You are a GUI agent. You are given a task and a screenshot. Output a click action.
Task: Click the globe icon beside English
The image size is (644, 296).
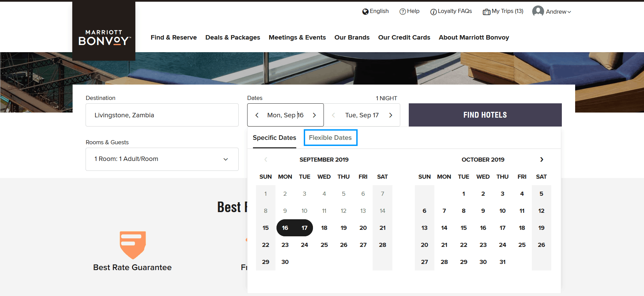point(365,12)
